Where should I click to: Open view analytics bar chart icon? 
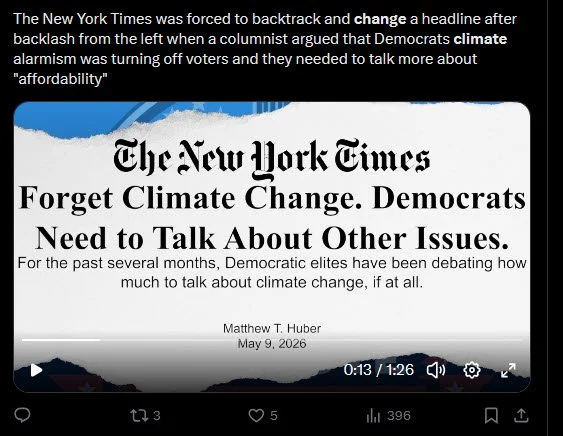(x=373, y=416)
